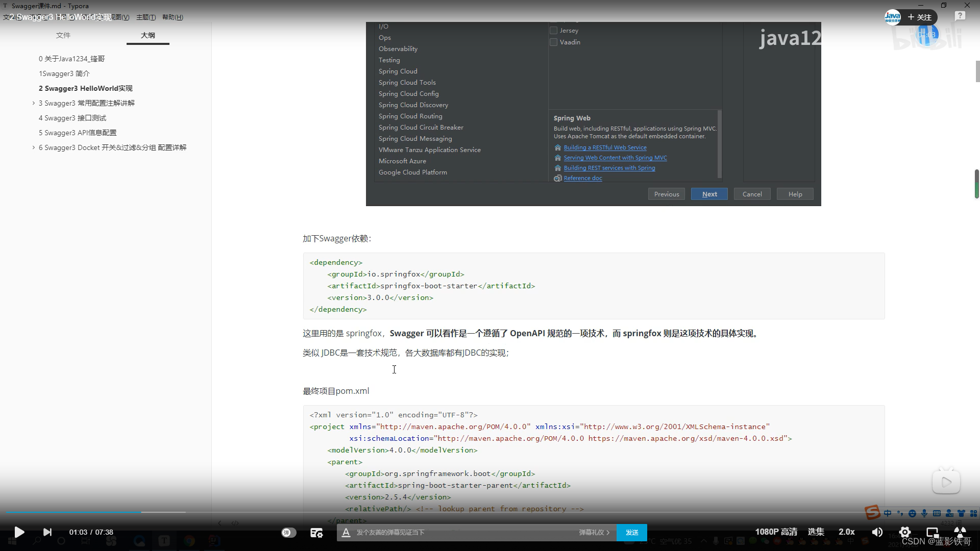Switch to 大纲 outline tab

(148, 35)
